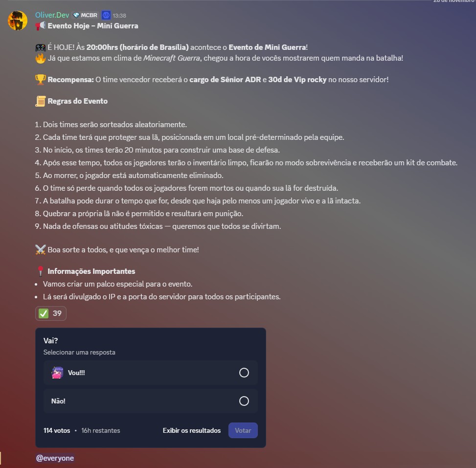This screenshot has height=468, width=476.
Task: Add the green checkmark reaction with 39
Action: [51, 313]
